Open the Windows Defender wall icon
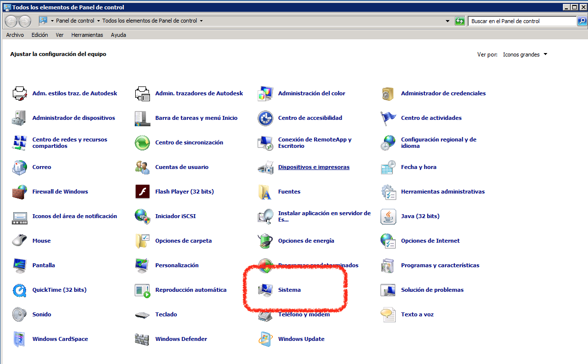588x364 pixels. pyautogui.click(x=142, y=339)
